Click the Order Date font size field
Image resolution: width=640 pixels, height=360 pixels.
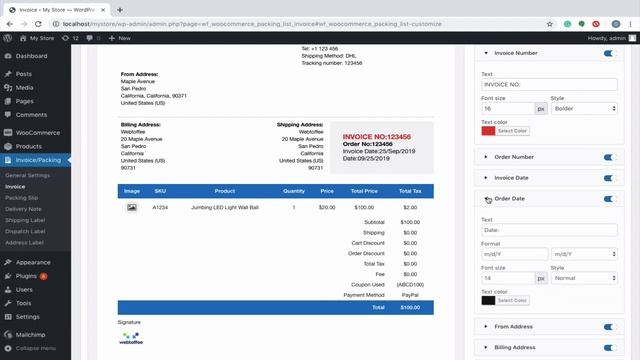click(x=508, y=278)
